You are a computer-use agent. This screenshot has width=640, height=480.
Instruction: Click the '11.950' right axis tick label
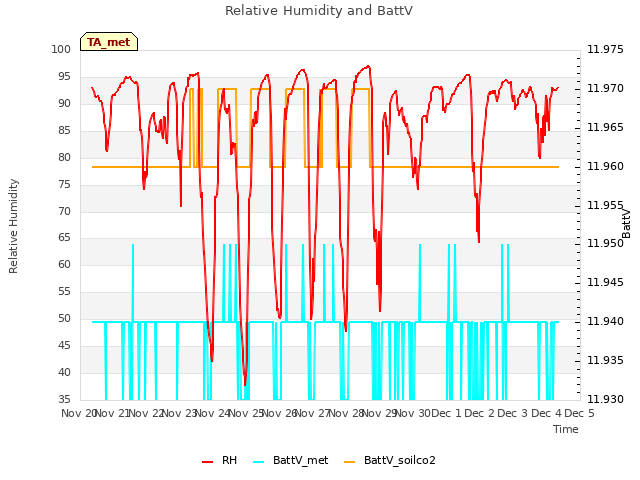(605, 244)
